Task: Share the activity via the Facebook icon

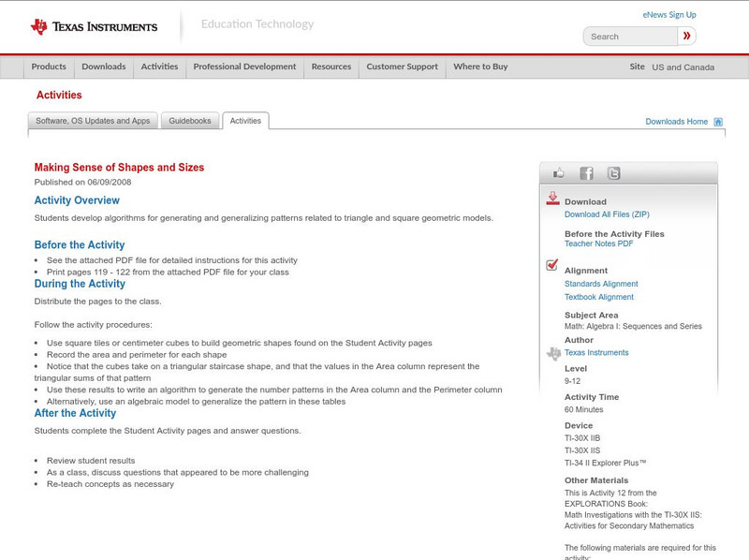Action: coord(586,173)
